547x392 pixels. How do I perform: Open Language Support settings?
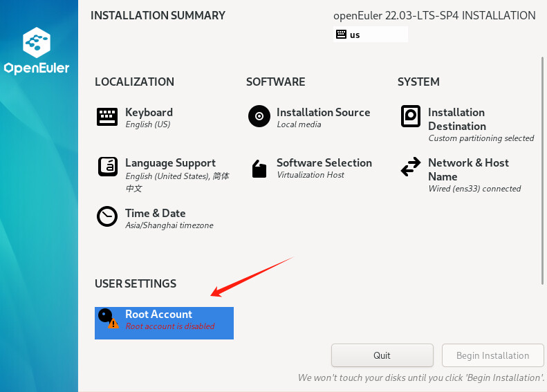click(164, 174)
